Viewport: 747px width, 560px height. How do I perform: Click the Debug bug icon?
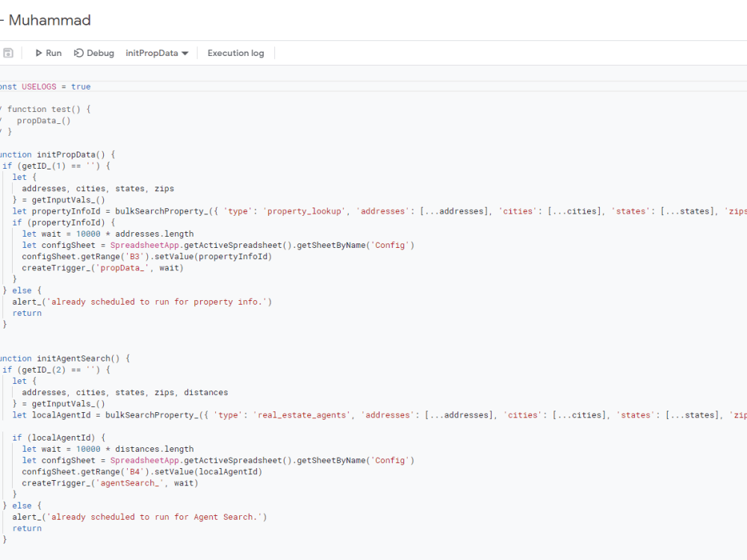[78, 53]
